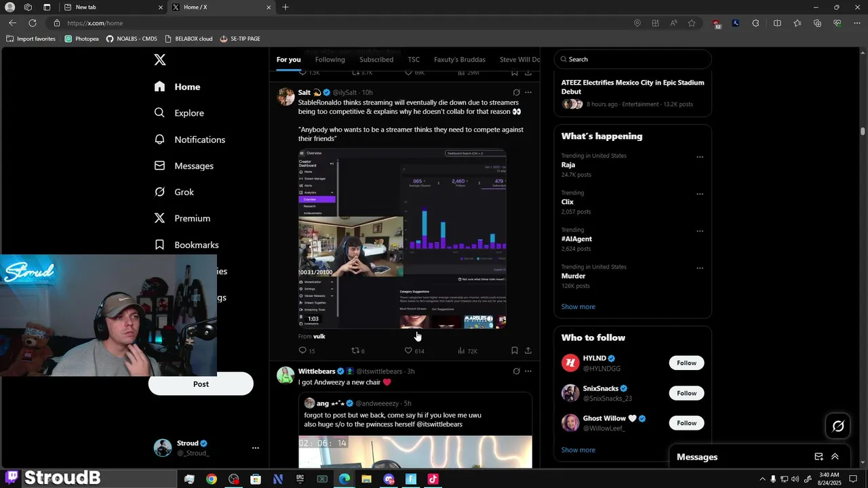This screenshot has height=488, width=868.
Task: Open SE-TIP PAGE bookmark
Action: 239,39
